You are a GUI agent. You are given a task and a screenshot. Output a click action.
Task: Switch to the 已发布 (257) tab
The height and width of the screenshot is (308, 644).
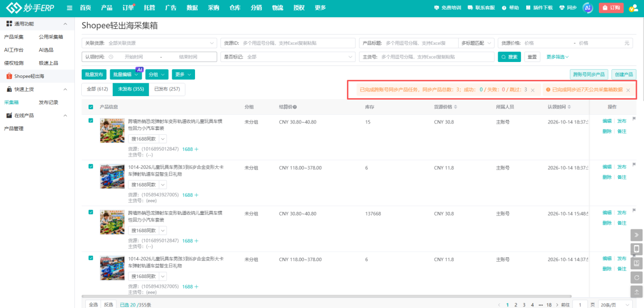coord(167,89)
